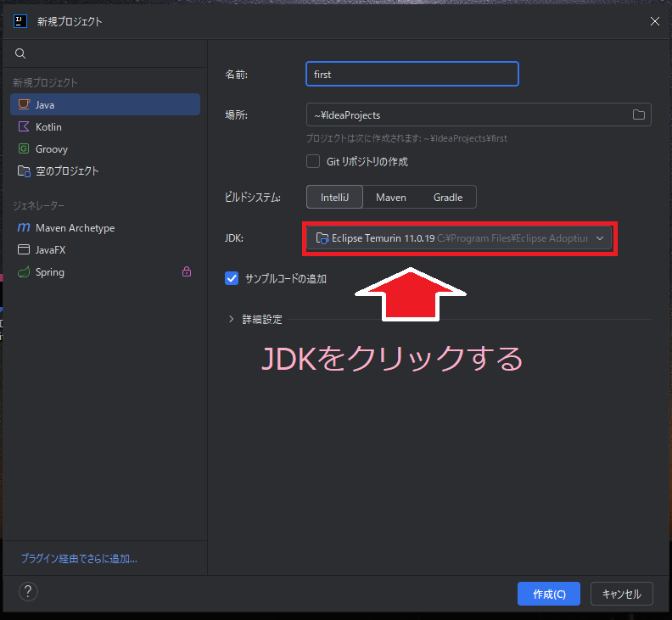Image resolution: width=672 pixels, height=620 pixels.
Task: Click the empty project folder icon
Action: click(x=24, y=171)
